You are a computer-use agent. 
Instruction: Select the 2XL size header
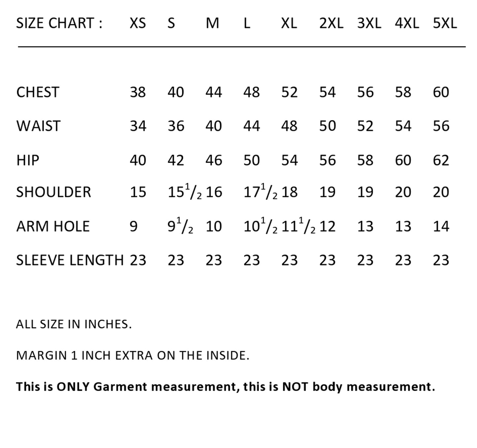[x=331, y=23]
